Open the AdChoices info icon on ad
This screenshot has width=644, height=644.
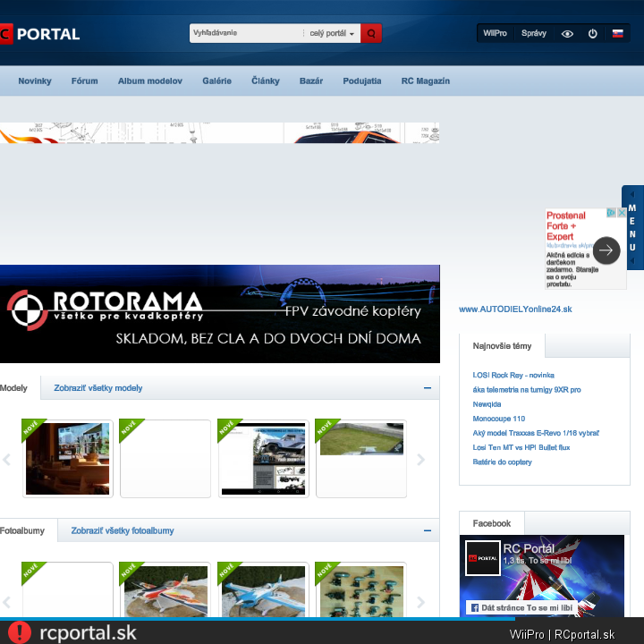612,212
